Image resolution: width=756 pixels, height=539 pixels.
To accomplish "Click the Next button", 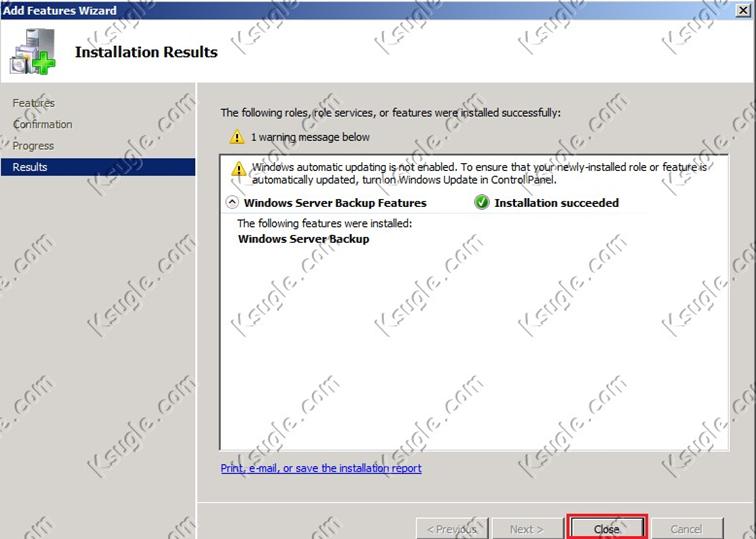I will (526, 529).
